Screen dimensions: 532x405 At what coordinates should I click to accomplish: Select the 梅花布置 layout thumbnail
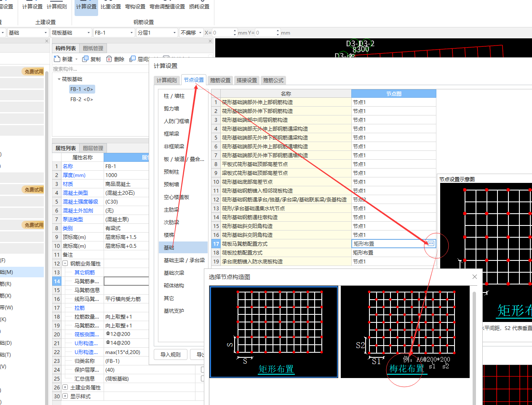(x=405, y=332)
